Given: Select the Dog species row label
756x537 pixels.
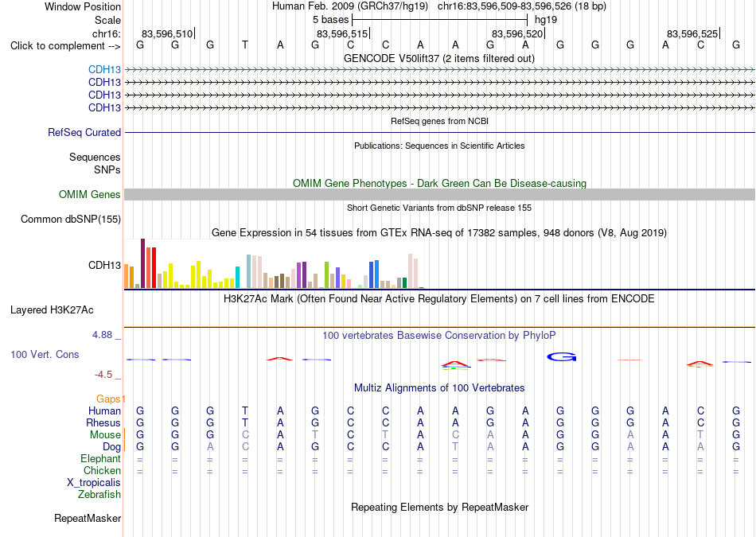Looking at the screenshot, I should coord(111,447).
